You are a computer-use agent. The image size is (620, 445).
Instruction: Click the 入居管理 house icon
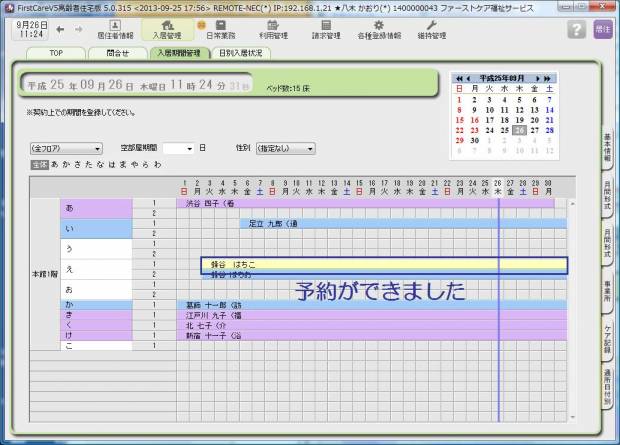pos(167,29)
